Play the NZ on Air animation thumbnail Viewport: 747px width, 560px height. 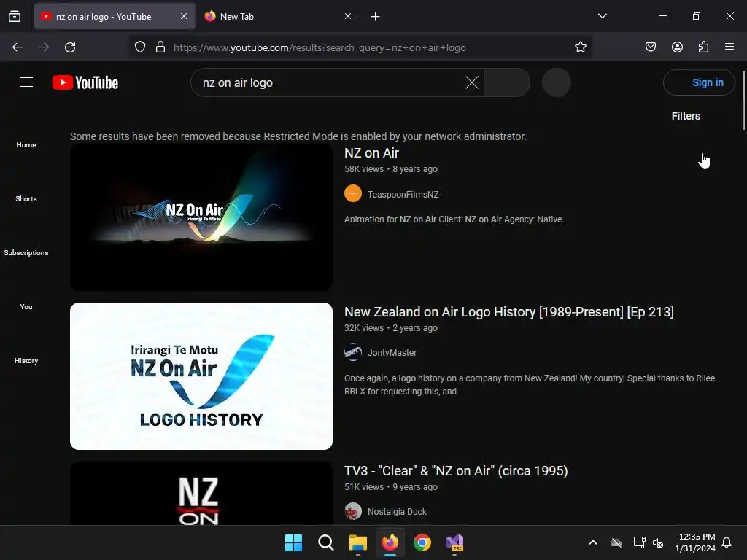[201, 217]
